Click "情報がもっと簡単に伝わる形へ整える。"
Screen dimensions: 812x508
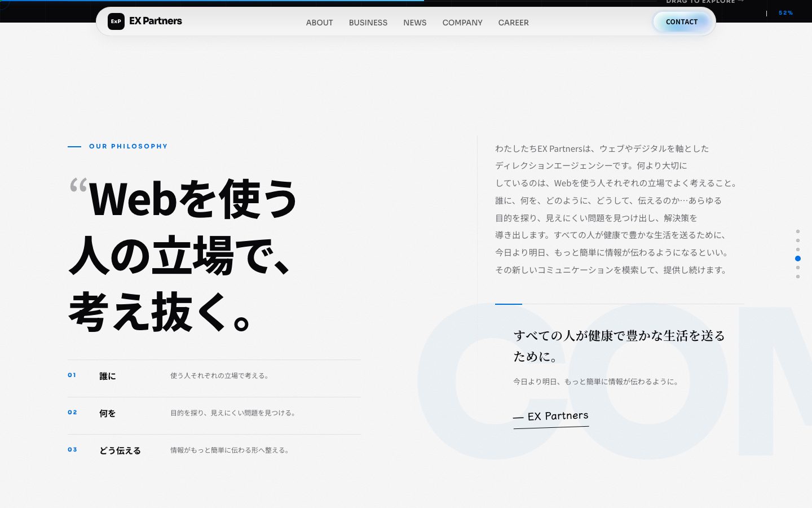coord(231,450)
